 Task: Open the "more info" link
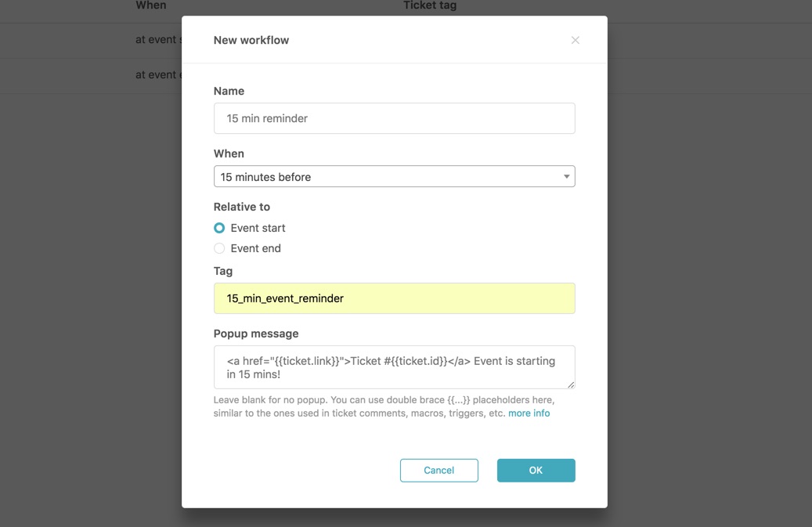click(529, 413)
